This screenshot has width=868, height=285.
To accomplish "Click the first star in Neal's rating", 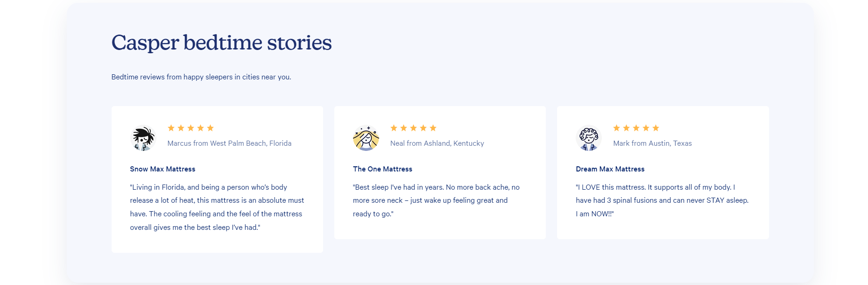I will pyautogui.click(x=394, y=128).
